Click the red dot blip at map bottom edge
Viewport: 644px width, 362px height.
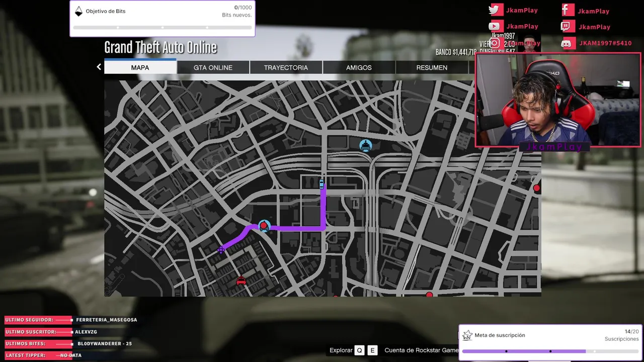click(x=429, y=295)
